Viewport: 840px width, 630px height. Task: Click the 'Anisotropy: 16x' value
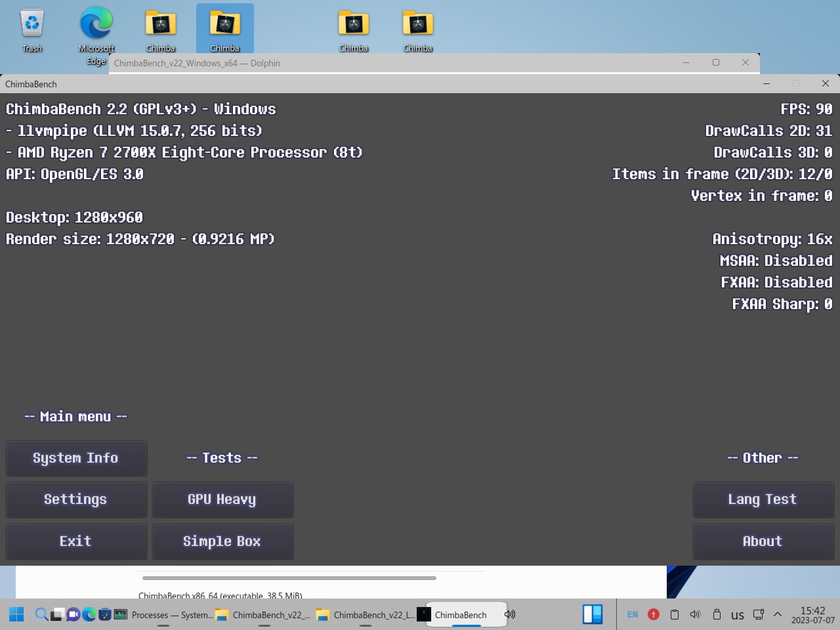tap(772, 239)
